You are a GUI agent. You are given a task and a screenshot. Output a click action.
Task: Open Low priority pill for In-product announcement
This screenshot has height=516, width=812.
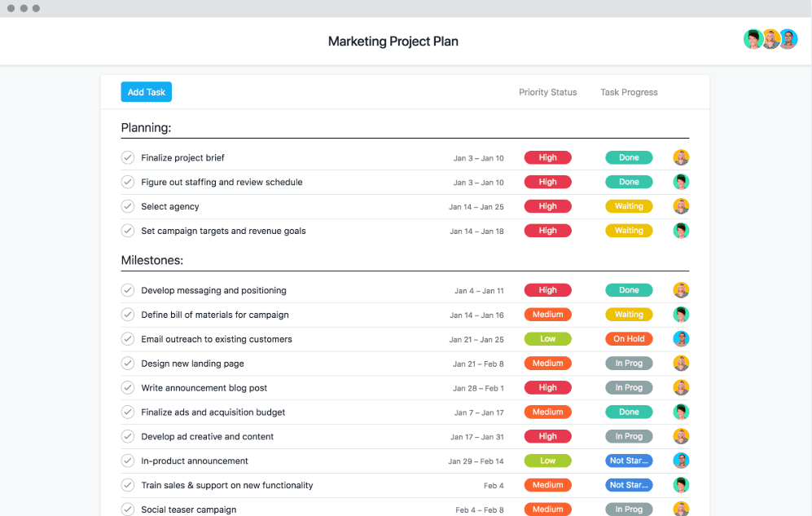tap(547, 461)
